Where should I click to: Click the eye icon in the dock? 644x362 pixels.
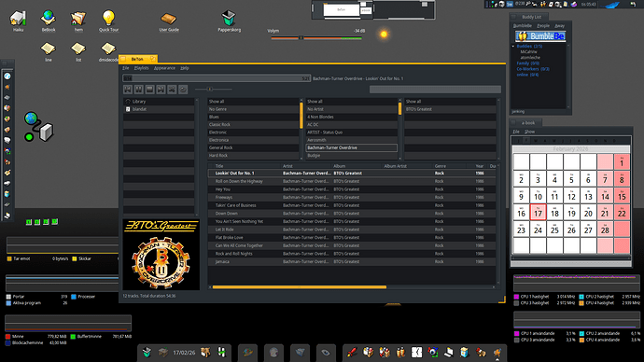[326, 352]
